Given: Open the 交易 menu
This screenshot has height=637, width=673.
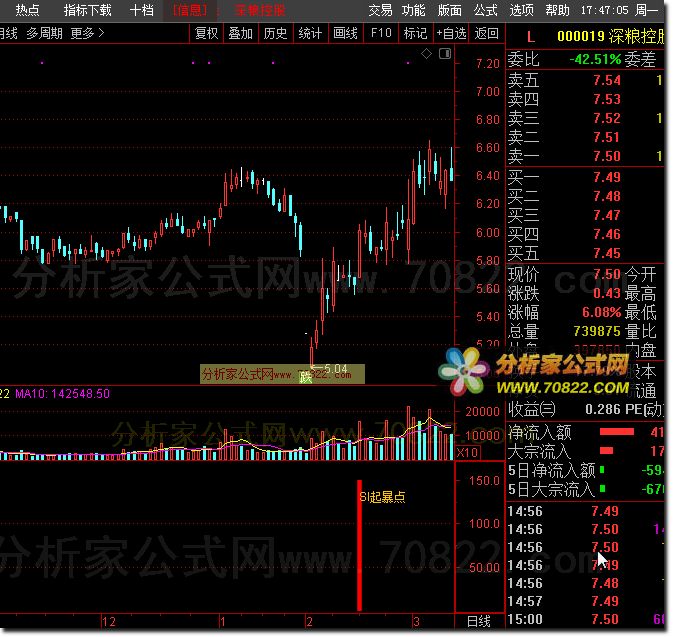Looking at the screenshot, I should (x=380, y=10).
